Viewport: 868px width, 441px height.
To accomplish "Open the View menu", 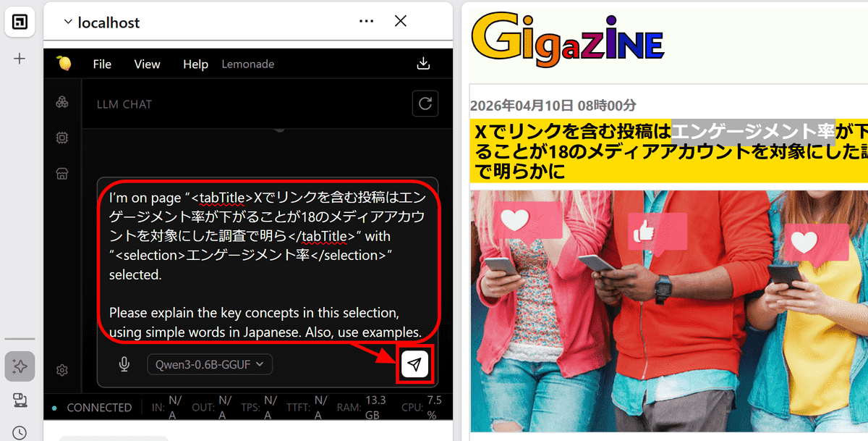I will [147, 64].
